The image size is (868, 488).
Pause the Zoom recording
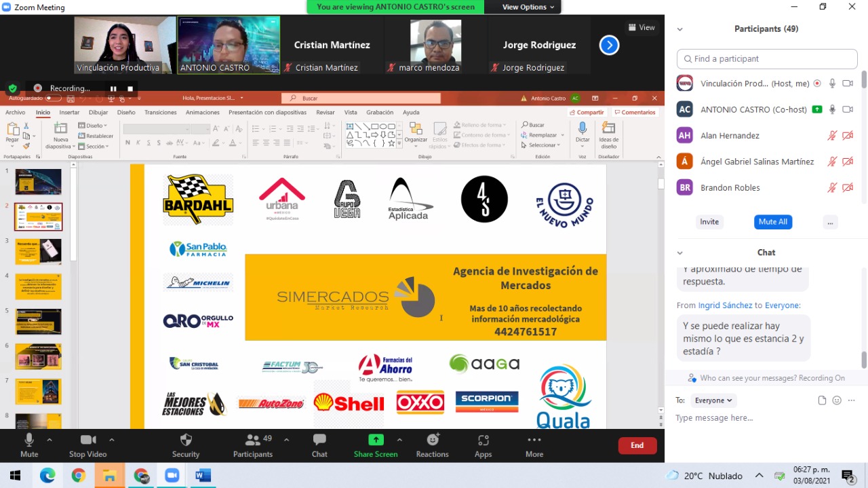pos(113,88)
